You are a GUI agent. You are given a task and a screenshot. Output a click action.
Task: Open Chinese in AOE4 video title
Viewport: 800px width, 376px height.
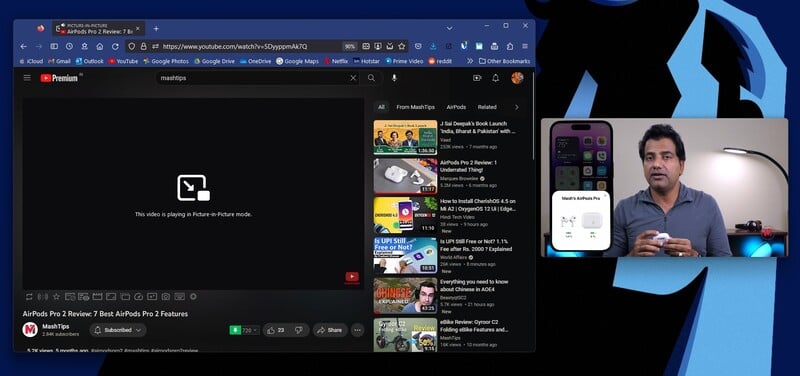click(474, 285)
